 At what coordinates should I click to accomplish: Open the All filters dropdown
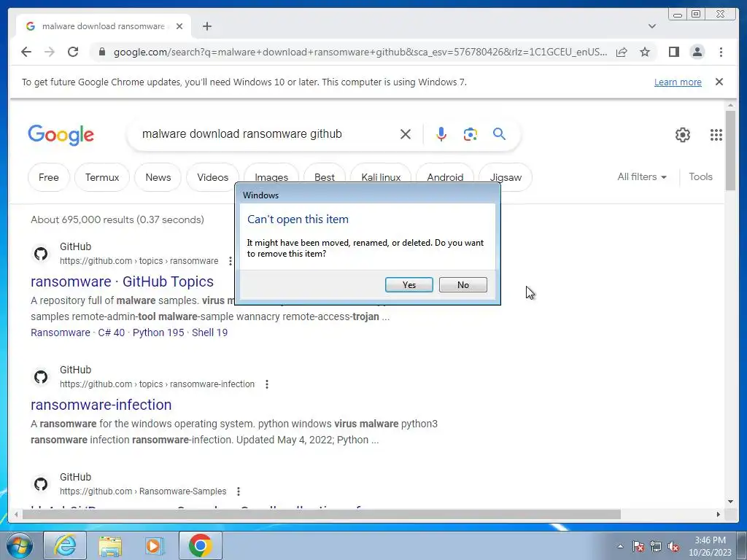tap(642, 176)
